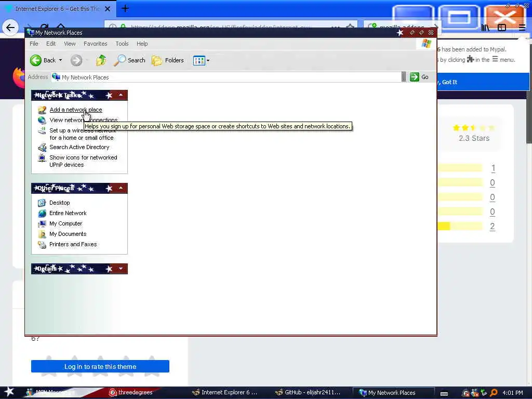Collapse the Other Places panel
The height and width of the screenshot is (399, 532).
(x=121, y=188)
